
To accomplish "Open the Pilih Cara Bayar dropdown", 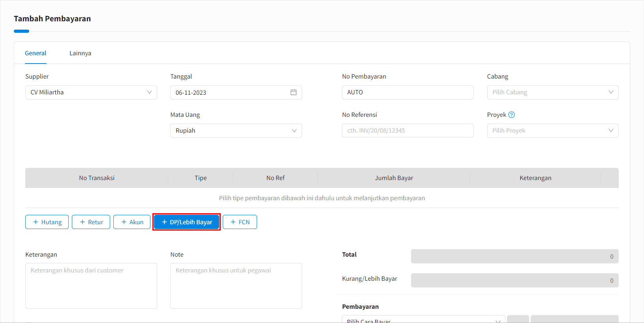I will [x=423, y=320].
